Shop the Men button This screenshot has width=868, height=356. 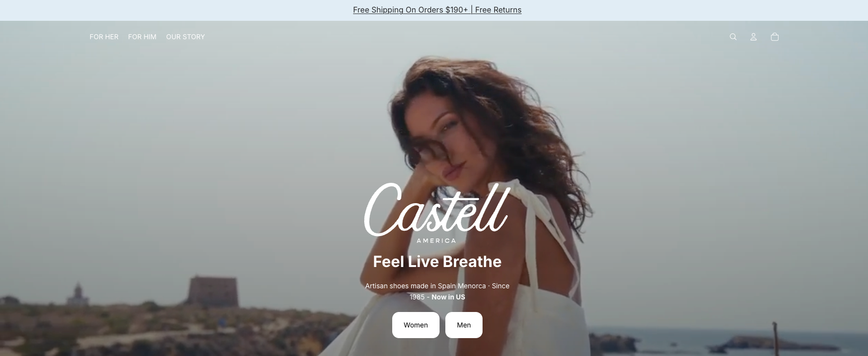click(464, 325)
